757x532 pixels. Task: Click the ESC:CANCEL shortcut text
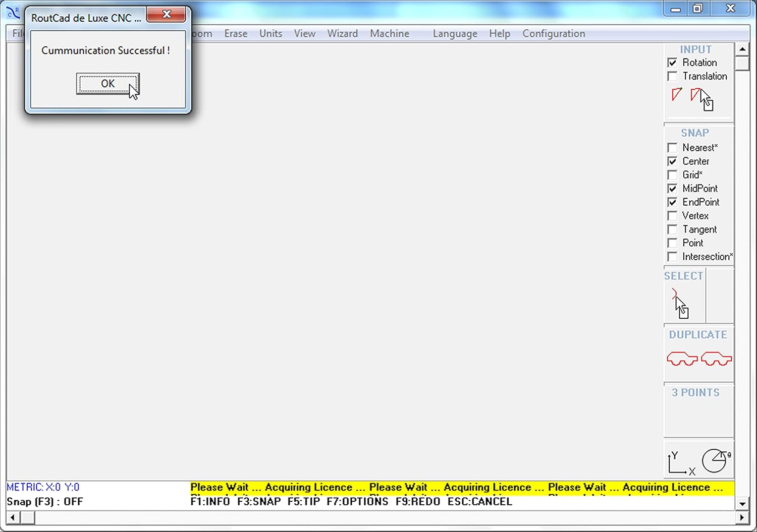(479, 502)
